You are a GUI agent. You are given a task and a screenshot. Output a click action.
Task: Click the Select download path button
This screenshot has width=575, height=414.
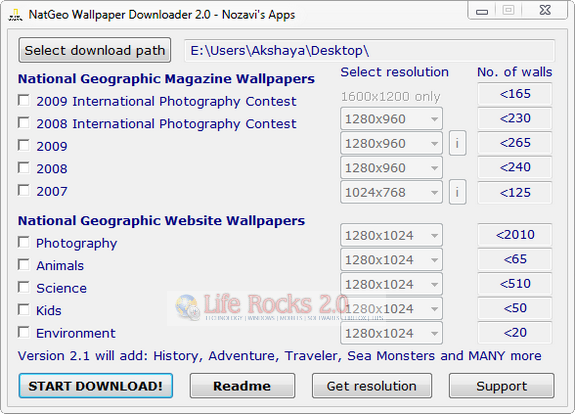pyautogui.click(x=95, y=50)
